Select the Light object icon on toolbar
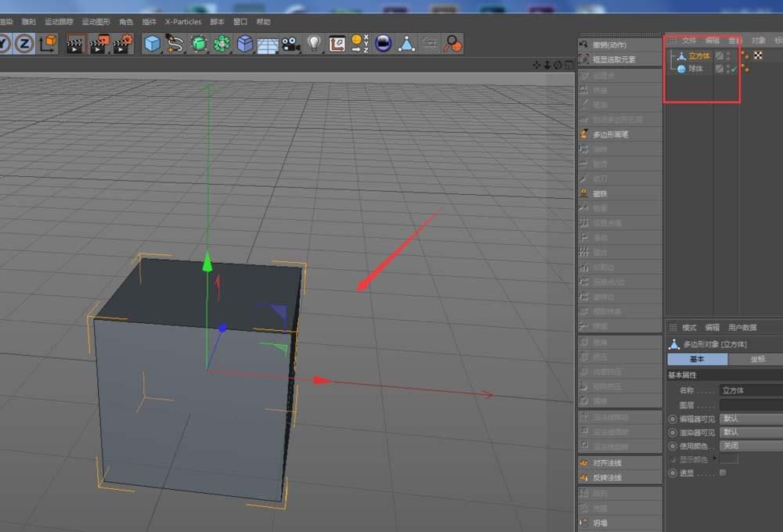The width and height of the screenshot is (783, 532). [x=315, y=45]
